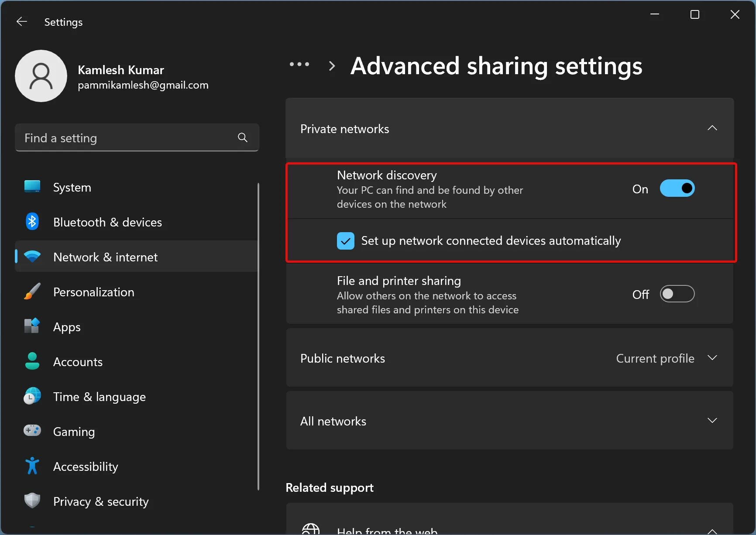Open Network & internet settings category
The height and width of the screenshot is (535, 756).
[x=105, y=257]
